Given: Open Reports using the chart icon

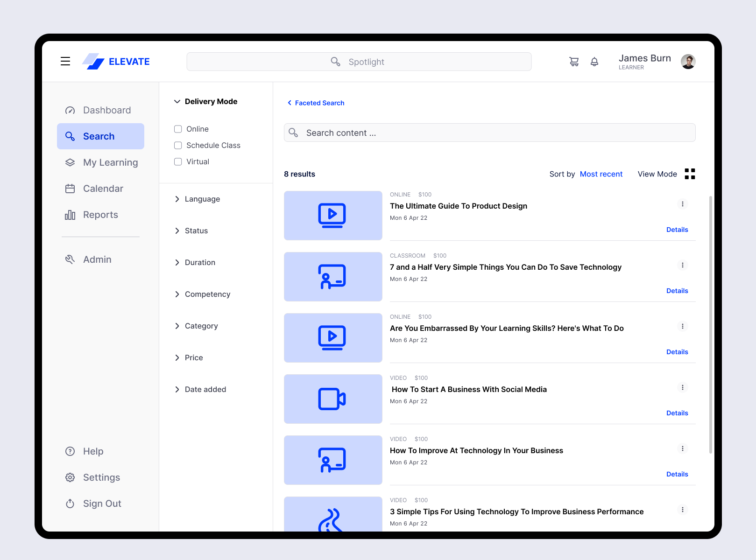Looking at the screenshot, I should pyautogui.click(x=70, y=215).
